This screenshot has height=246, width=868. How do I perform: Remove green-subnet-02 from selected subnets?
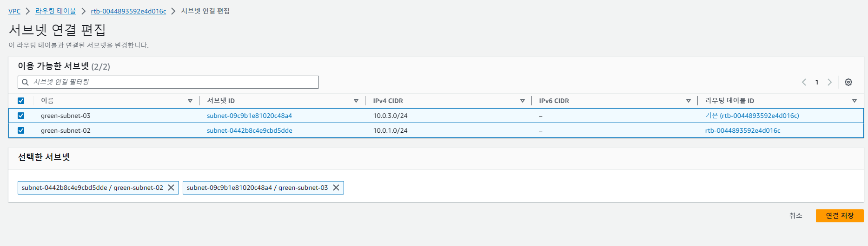(171, 188)
